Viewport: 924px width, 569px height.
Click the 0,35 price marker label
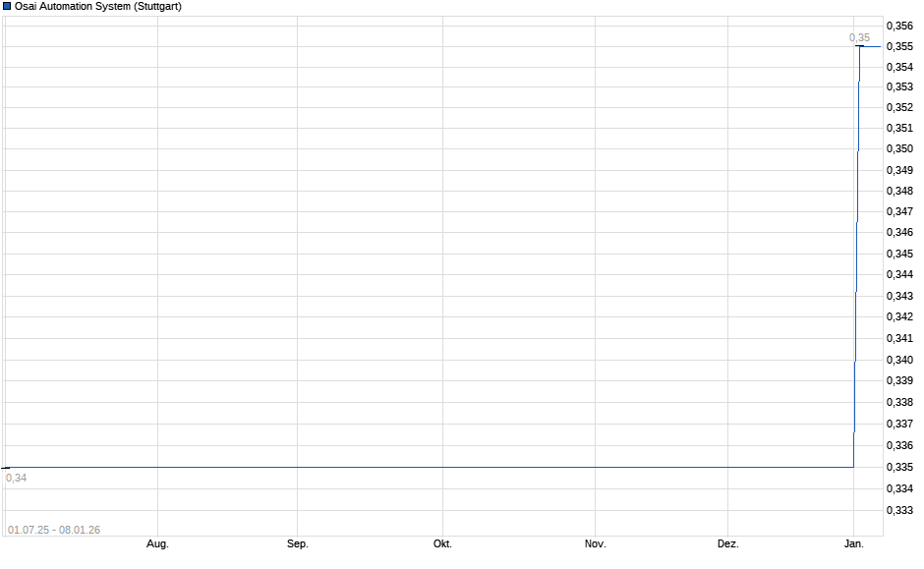coord(857,37)
